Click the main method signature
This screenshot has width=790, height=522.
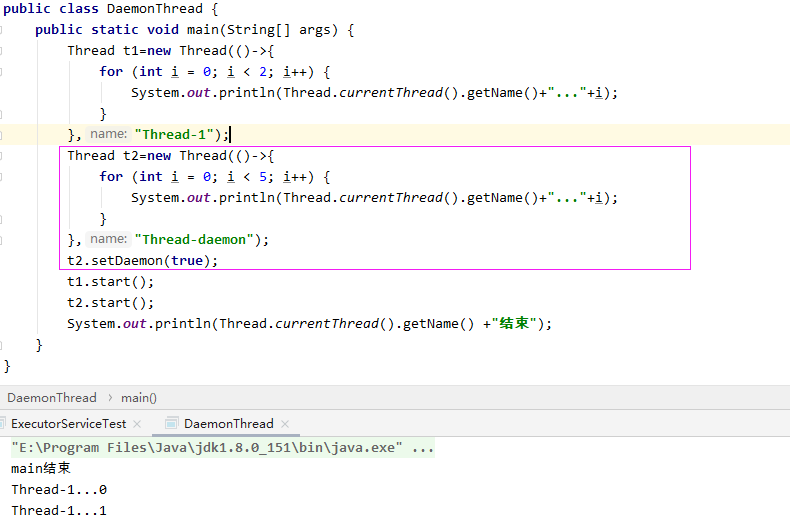click(x=194, y=30)
